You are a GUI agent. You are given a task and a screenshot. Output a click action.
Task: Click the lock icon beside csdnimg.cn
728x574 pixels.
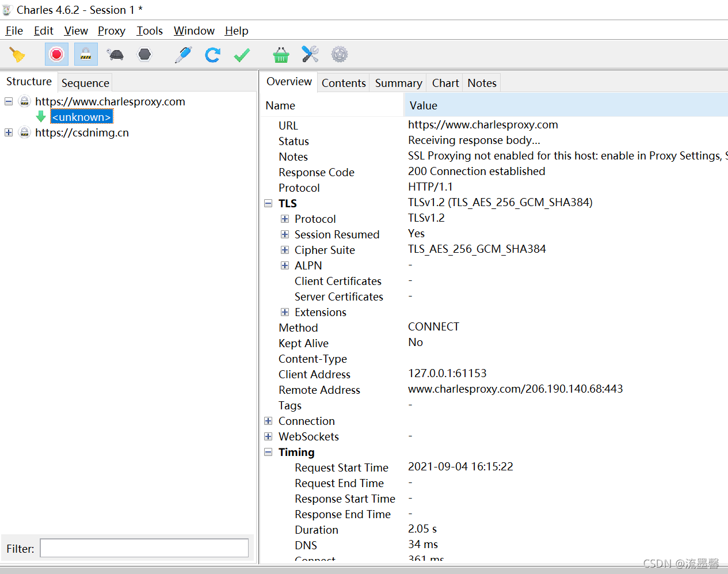(25, 132)
